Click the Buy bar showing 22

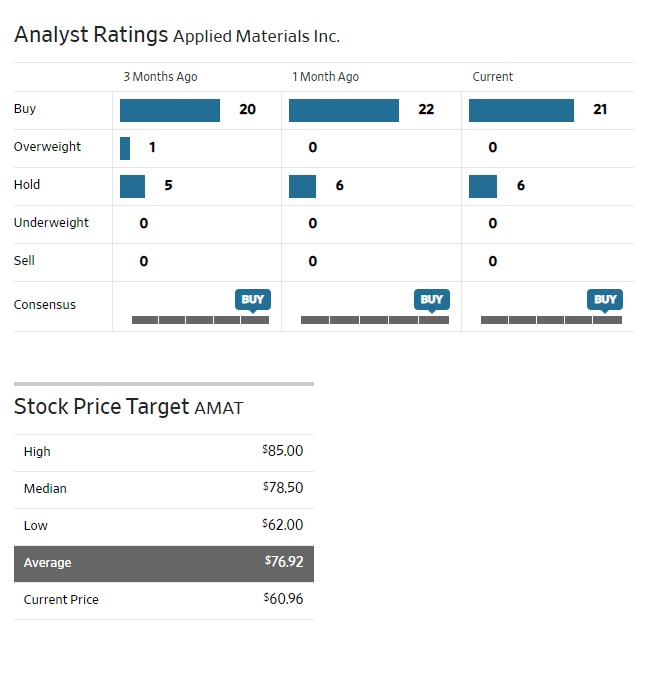point(343,110)
